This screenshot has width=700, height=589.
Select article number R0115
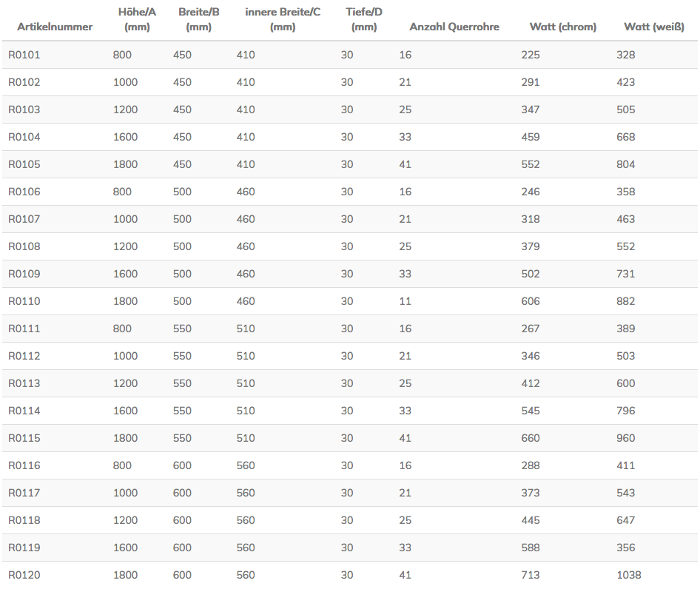[24, 438]
